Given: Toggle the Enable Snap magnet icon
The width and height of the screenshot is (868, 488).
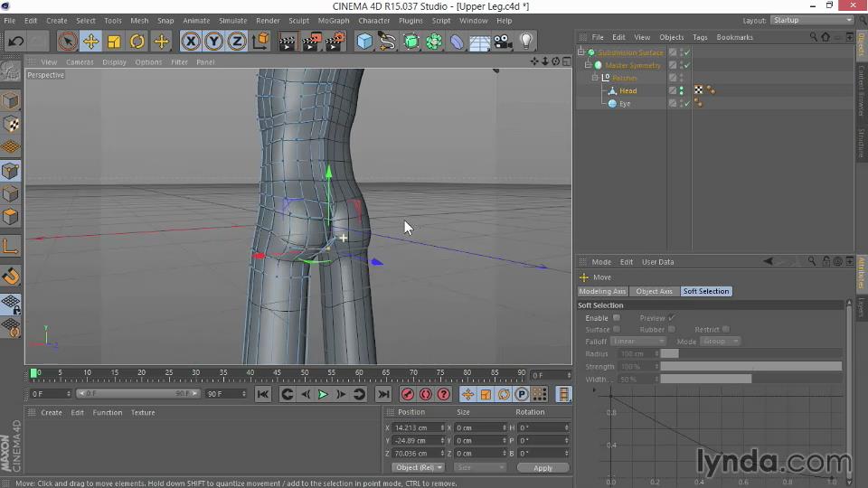Looking at the screenshot, I should 11,275.
